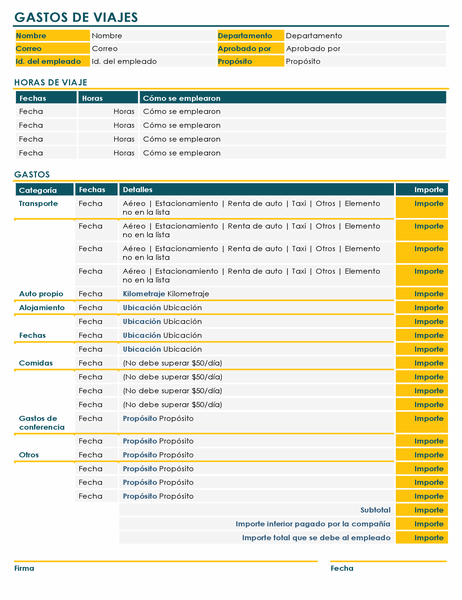This screenshot has width=462, height=600.
Task: Click the GASTOS DE VIAJES title
Action: click(x=76, y=17)
